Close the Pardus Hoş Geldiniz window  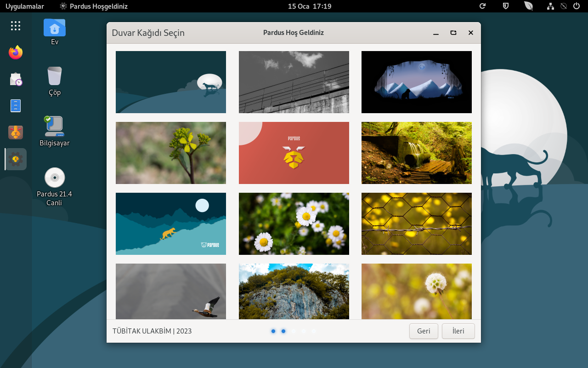coord(471,33)
